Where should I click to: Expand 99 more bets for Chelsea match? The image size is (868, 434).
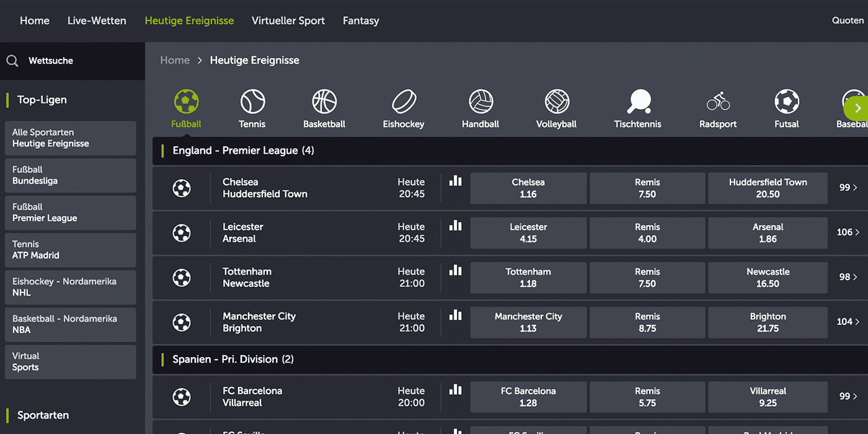click(848, 187)
